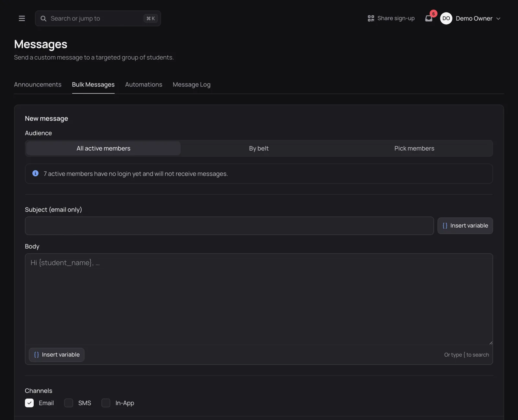Image resolution: width=518 pixels, height=420 pixels.
Task: Switch to the Automations tab
Action: (x=144, y=85)
